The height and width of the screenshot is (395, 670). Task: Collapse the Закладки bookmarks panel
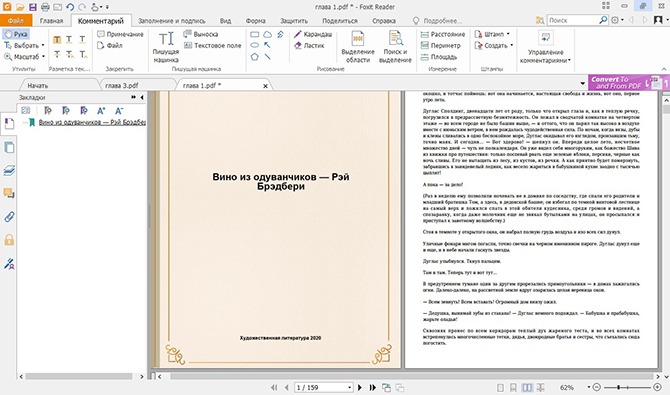(142, 97)
